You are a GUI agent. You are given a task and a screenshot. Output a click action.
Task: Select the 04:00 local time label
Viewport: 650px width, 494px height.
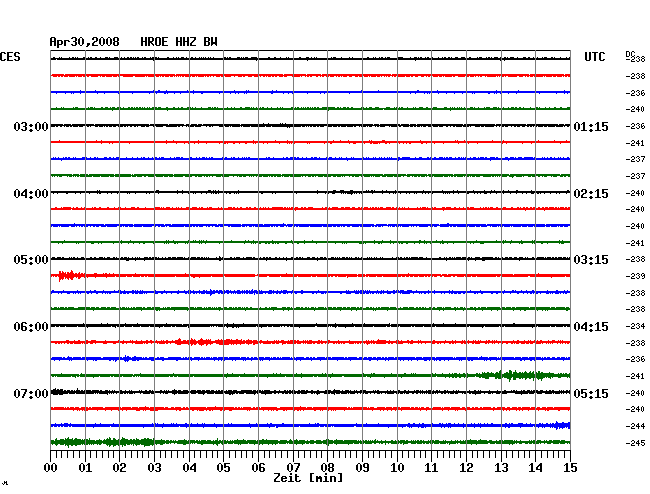31,194
